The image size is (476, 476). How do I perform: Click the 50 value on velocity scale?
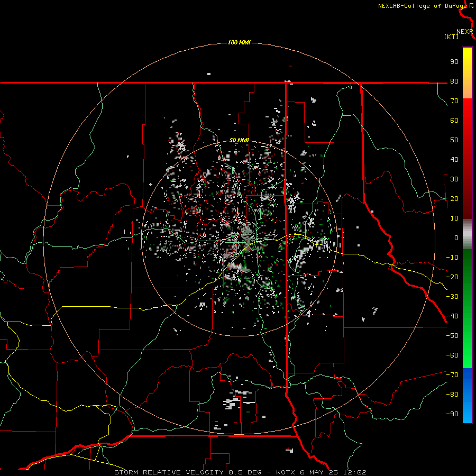(x=454, y=140)
